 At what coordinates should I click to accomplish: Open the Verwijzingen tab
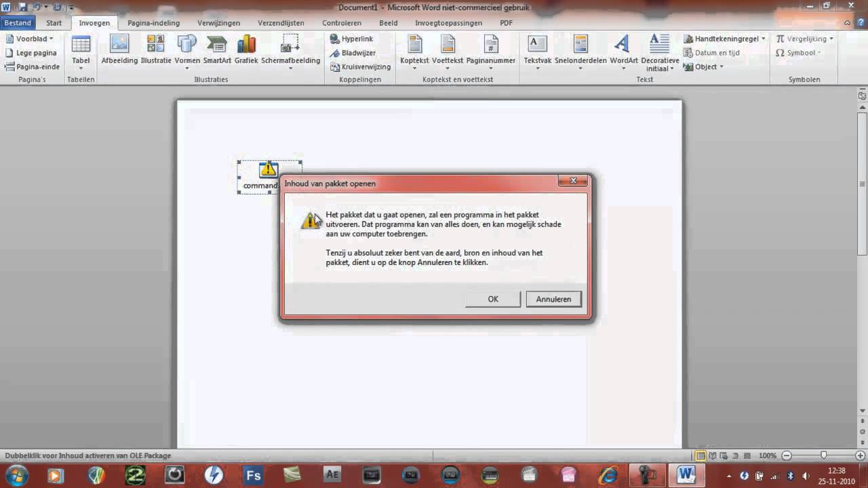click(218, 22)
